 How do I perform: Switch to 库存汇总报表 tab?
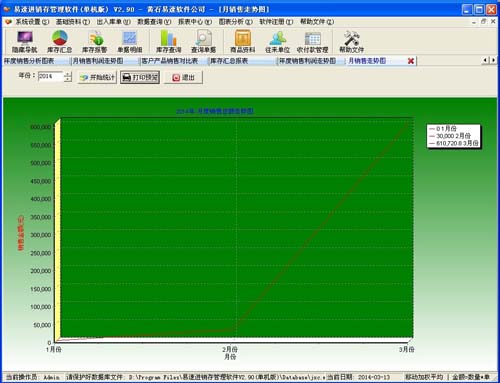[x=229, y=61]
